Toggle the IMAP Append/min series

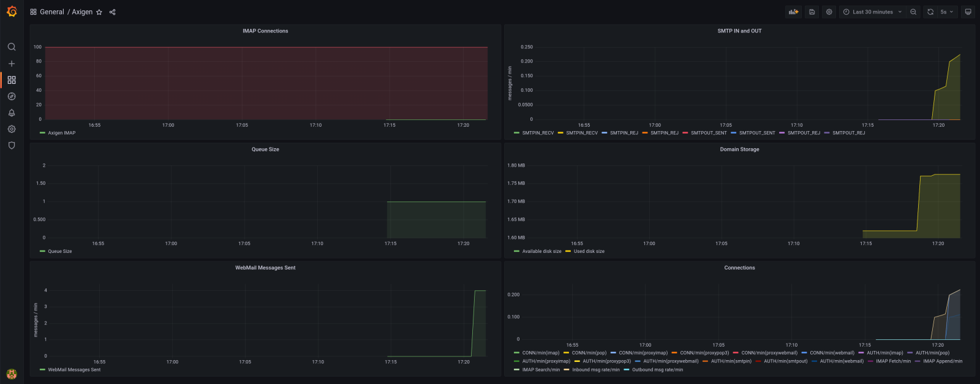pyautogui.click(x=943, y=361)
